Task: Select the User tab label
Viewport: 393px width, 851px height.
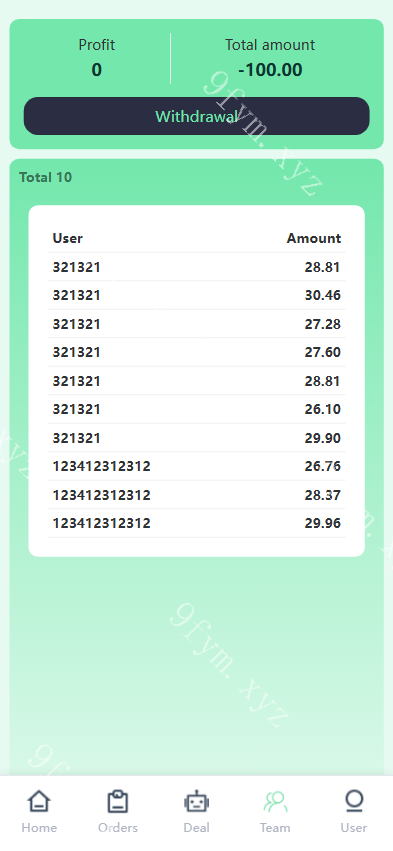Action: tap(354, 828)
